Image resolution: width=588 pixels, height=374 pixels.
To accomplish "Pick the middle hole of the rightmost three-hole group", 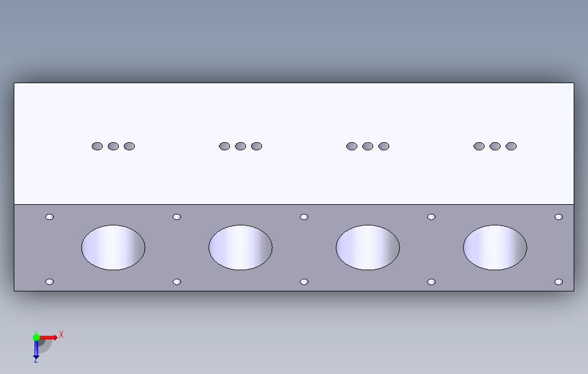I will pyautogui.click(x=495, y=146).
